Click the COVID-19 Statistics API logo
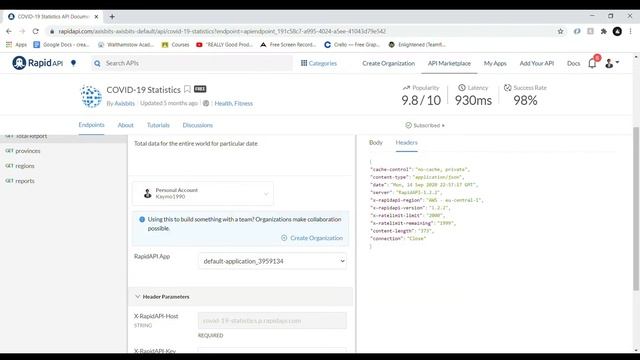This screenshot has width=640, height=360. (91, 96)
